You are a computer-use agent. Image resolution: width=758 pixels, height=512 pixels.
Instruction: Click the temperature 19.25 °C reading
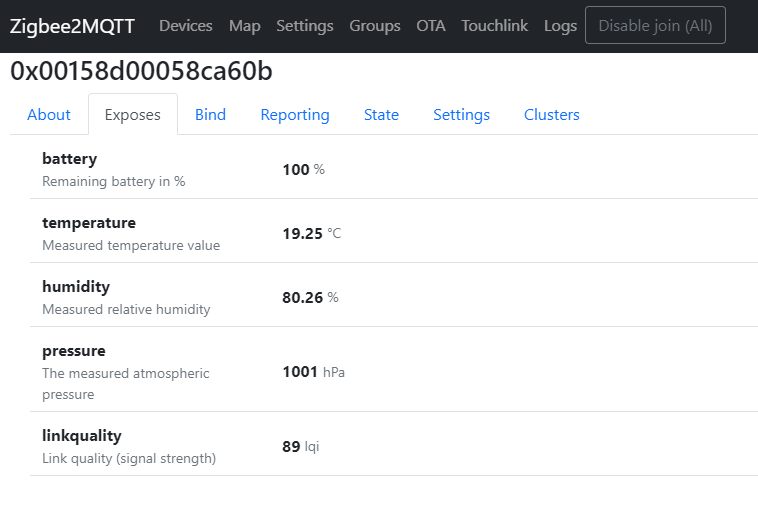click(x=312, y=234)
